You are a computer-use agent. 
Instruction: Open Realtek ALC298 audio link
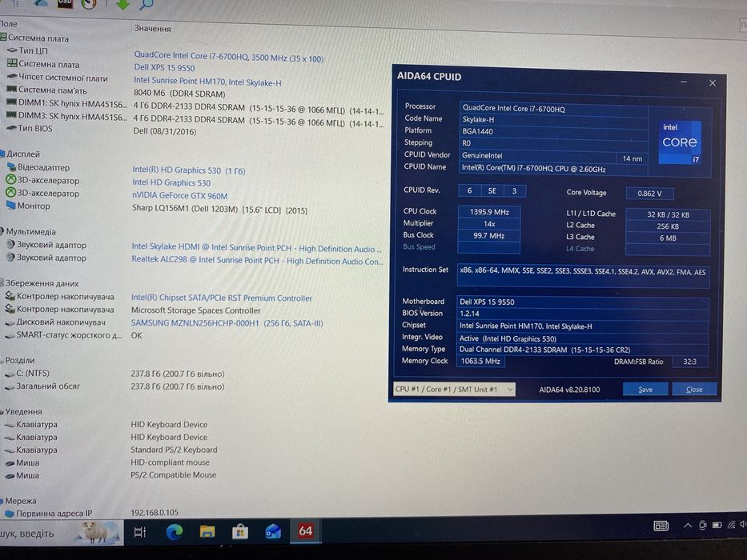pyautogui.click(x=257, y=261)
